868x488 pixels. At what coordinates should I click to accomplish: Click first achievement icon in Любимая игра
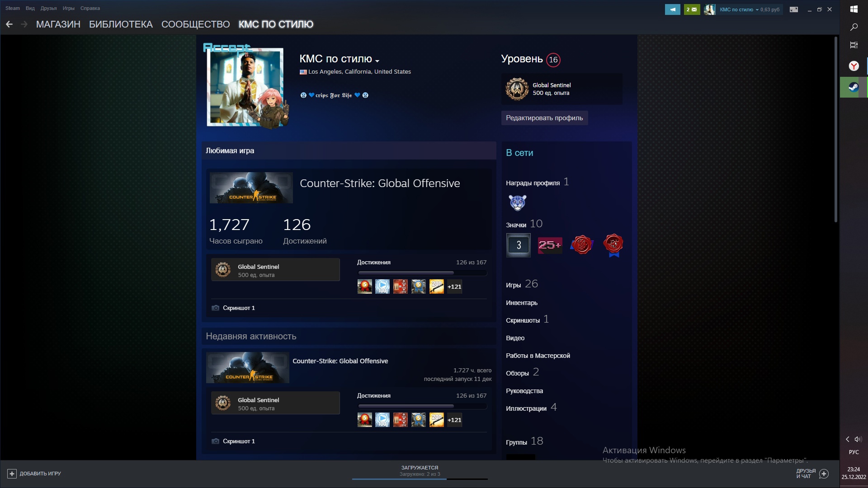pos(364,286)
